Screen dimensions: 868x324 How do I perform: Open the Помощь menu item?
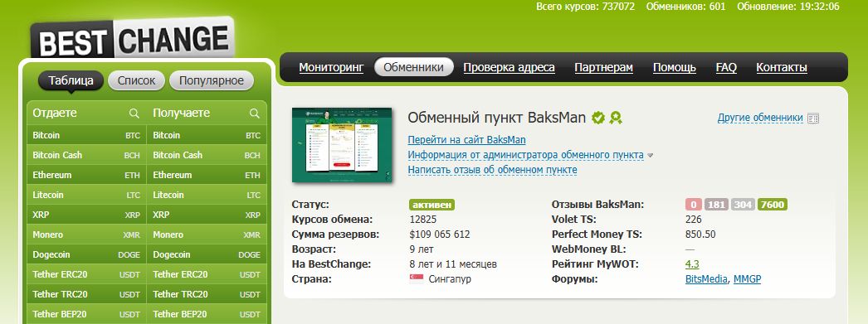pos(675,67)
